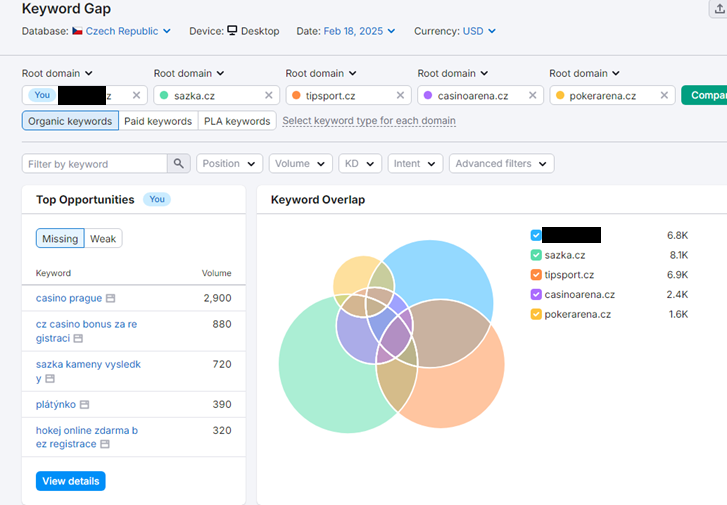This screenshot has width=727, height=505.
Task: Open the Advanced filters dropdown
Action: tap(501, 163)
